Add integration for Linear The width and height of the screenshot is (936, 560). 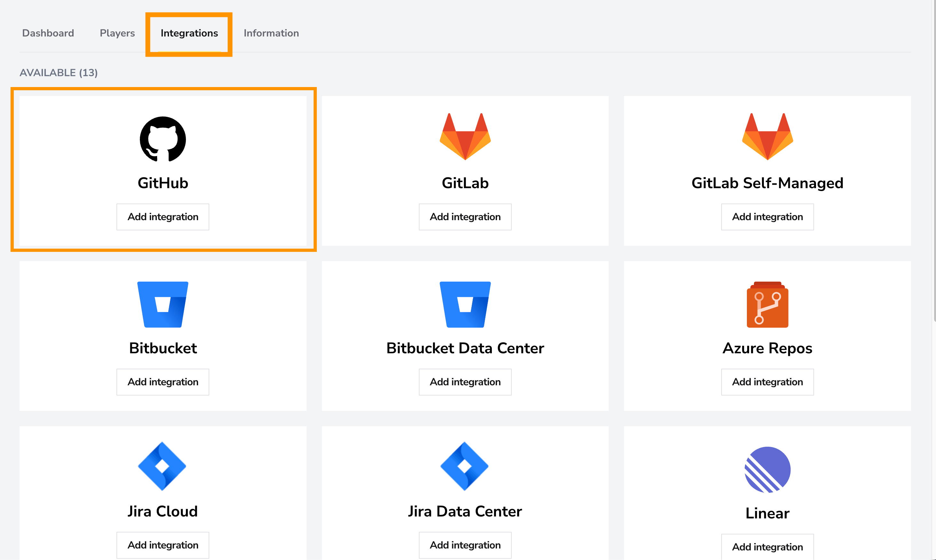[767, 547]
